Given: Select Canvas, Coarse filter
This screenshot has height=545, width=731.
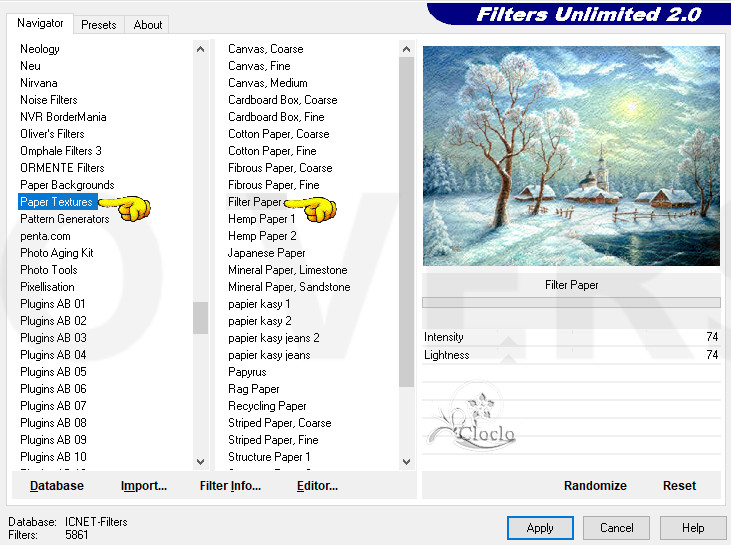Looking at the screenshot, I should [266, 49].
